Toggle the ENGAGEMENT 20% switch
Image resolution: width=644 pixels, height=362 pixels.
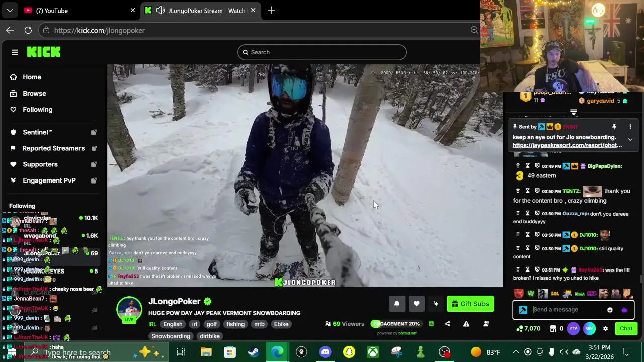tap(395, 324)
